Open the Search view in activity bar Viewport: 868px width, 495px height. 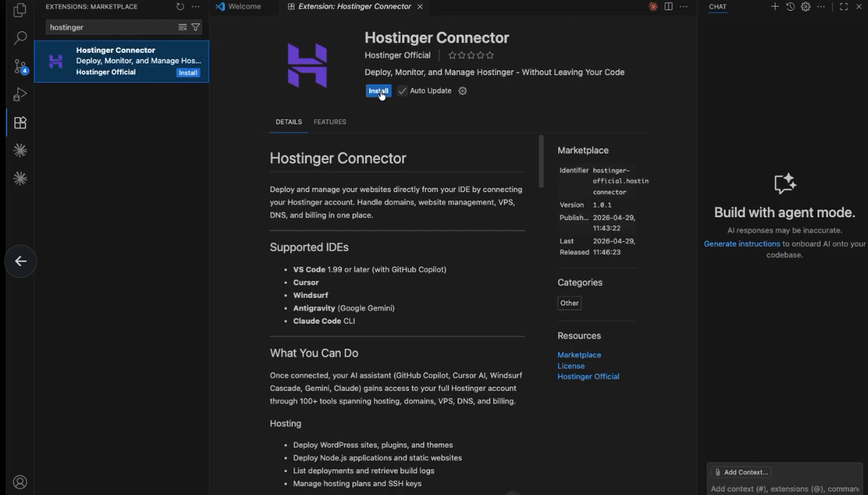[20, 38]
